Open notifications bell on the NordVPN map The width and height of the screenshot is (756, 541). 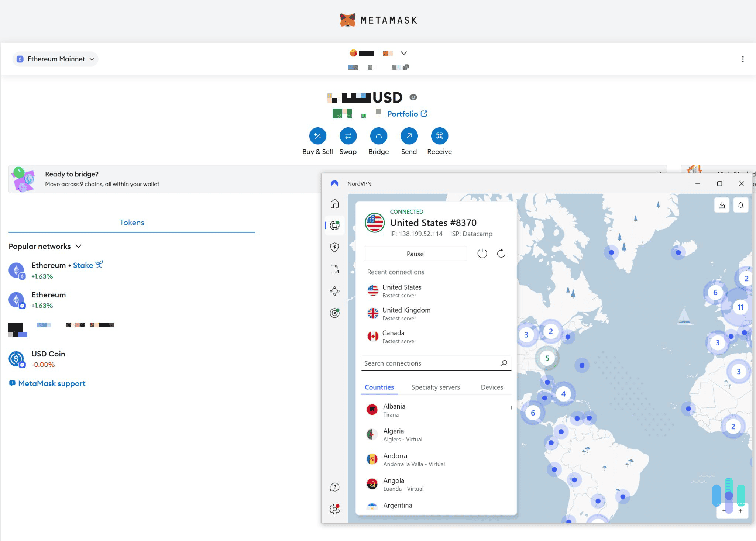741,205
